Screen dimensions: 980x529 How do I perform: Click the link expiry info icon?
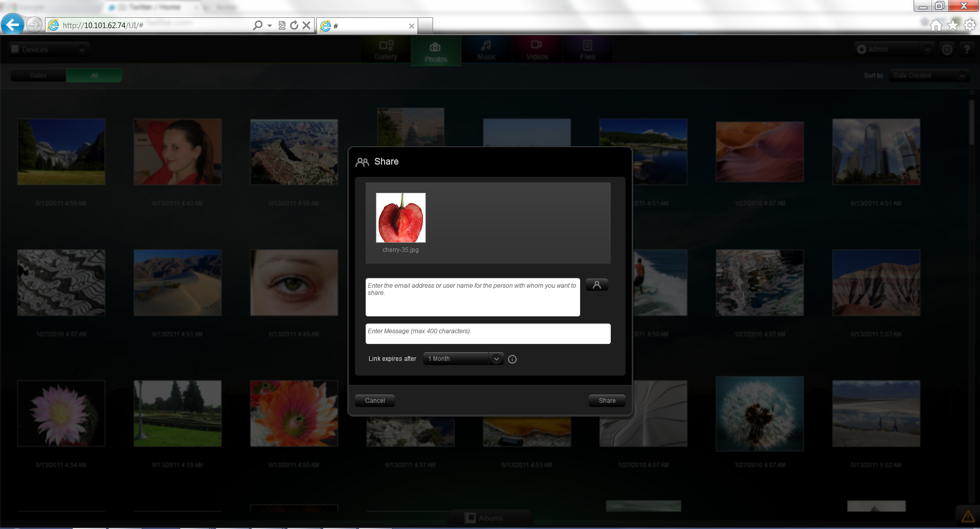click(512, 359)
